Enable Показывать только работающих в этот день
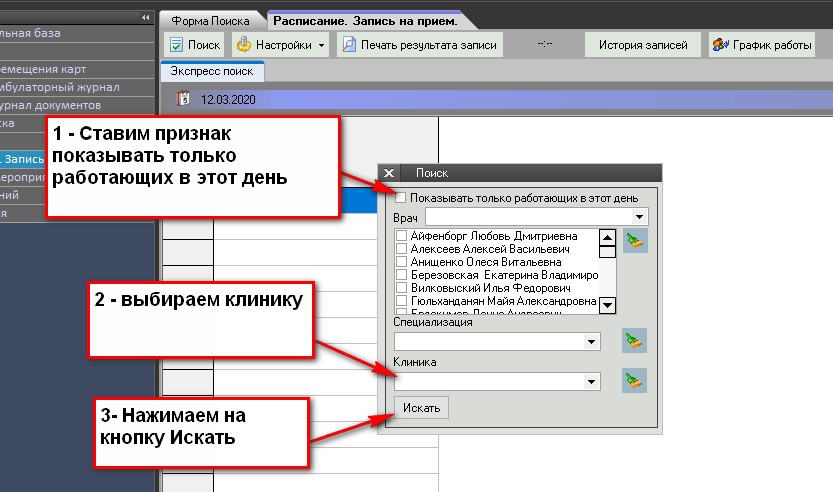Image resolution: width=833 pixels, height=492 pixels. [x=402, y=198]
